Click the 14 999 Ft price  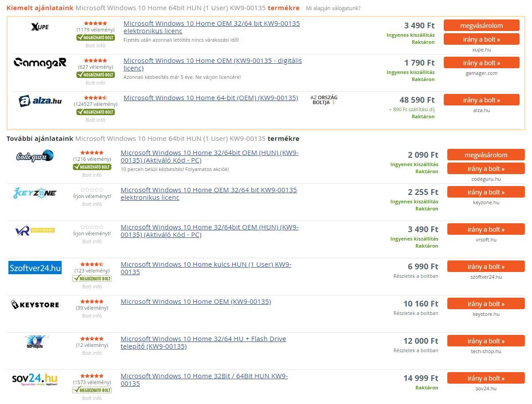coord(421,378)
